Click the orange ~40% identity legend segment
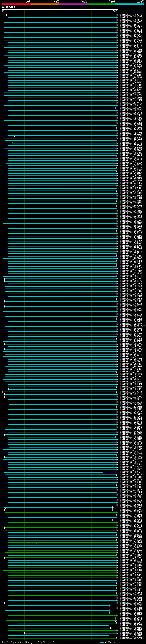 click(45, 4)
